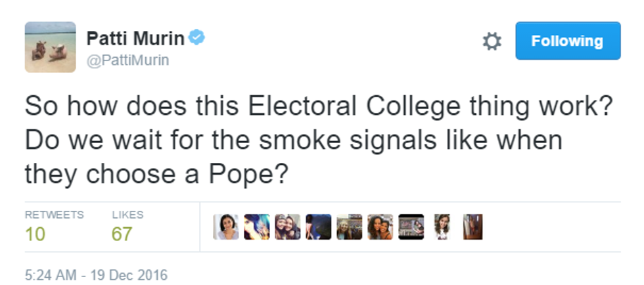
Task: Click Patti Murin's beach profile picture
Action: (51, 47)
